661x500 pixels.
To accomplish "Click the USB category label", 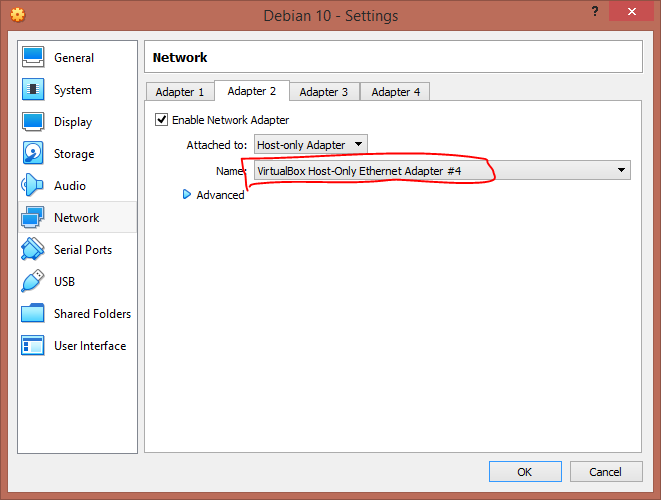I will (x=64, y=282).
